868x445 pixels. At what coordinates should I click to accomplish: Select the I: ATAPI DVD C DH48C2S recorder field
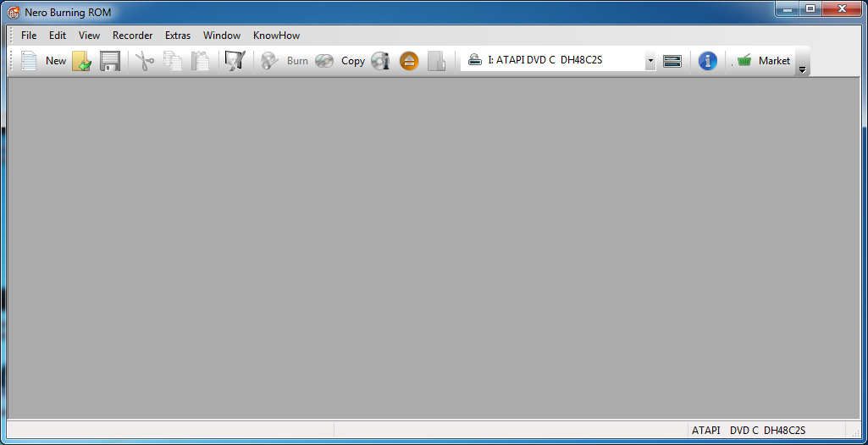pos(558,61)
